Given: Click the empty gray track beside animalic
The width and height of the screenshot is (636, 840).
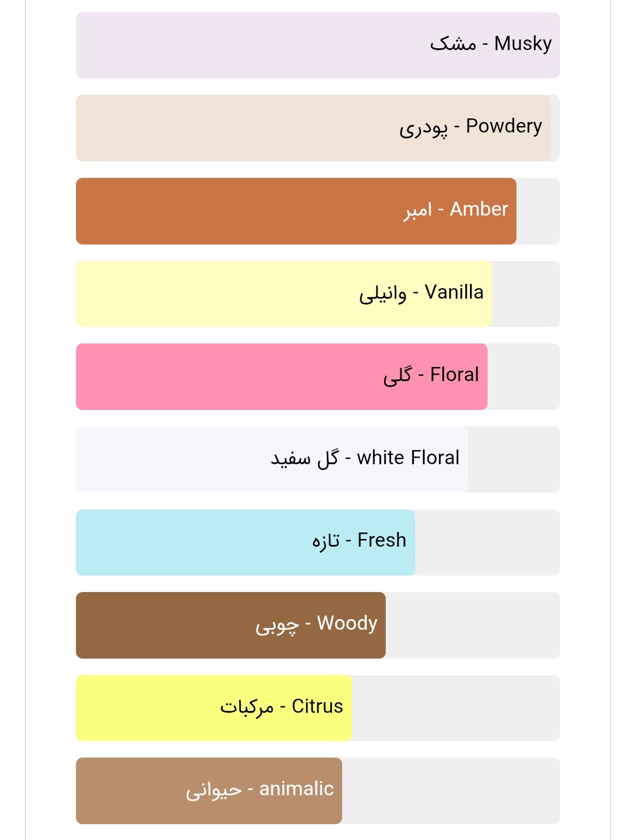Looking at the screenshot, I should 450,791.
